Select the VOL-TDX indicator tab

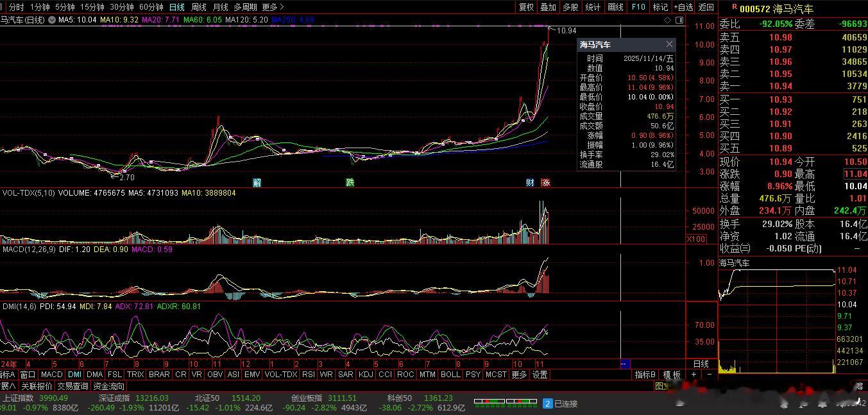(x=281, y=375)
